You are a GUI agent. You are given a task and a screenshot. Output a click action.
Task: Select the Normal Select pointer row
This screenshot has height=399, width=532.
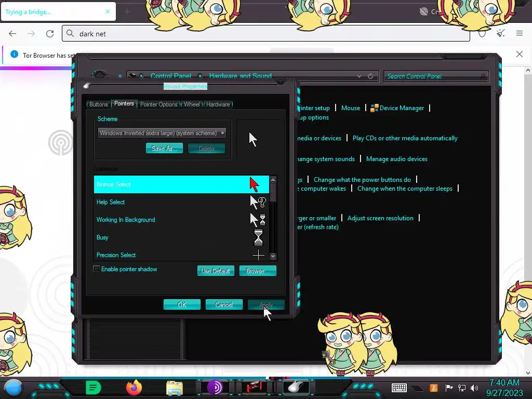[x=181, y=184]
